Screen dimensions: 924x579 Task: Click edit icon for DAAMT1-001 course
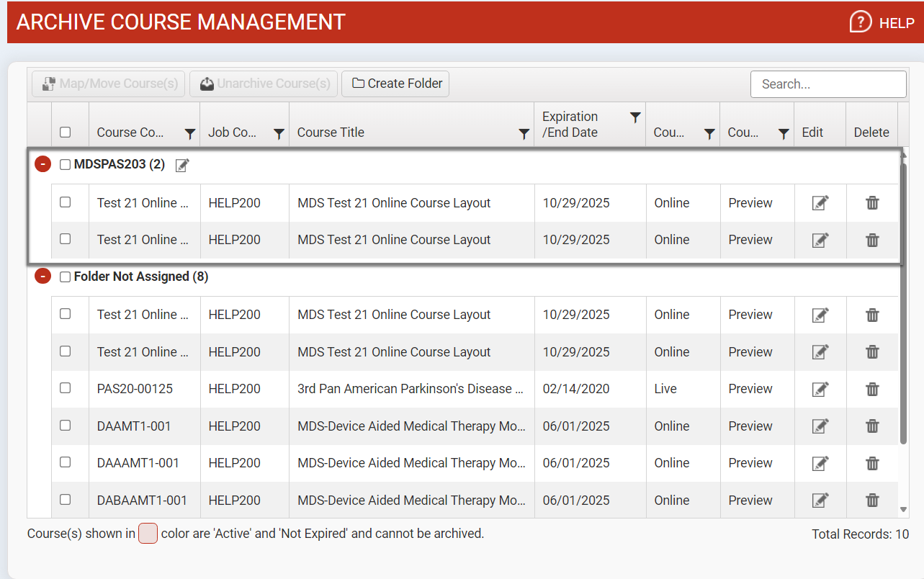click(820, 426)
